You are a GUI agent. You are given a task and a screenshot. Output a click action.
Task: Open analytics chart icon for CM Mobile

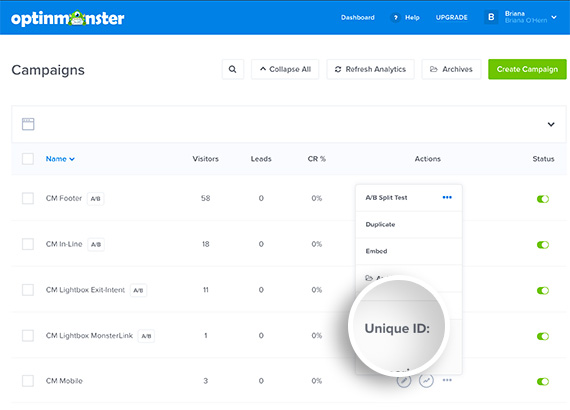tap(426, 381)
